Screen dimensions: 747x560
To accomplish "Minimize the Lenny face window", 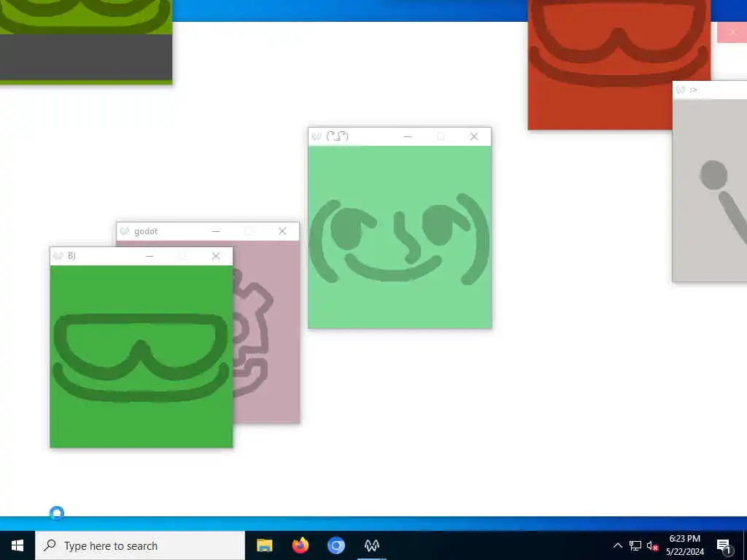I will click(x=407, y=136).
